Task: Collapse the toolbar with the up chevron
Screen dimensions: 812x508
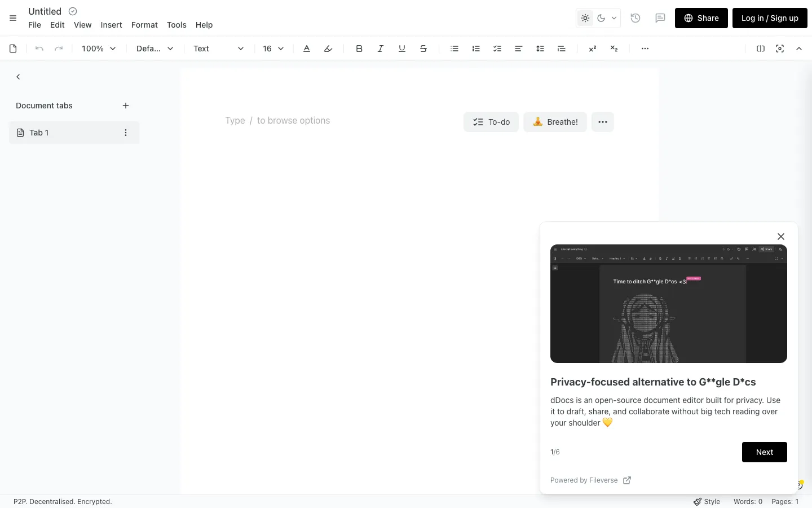Action: point(799,49)
